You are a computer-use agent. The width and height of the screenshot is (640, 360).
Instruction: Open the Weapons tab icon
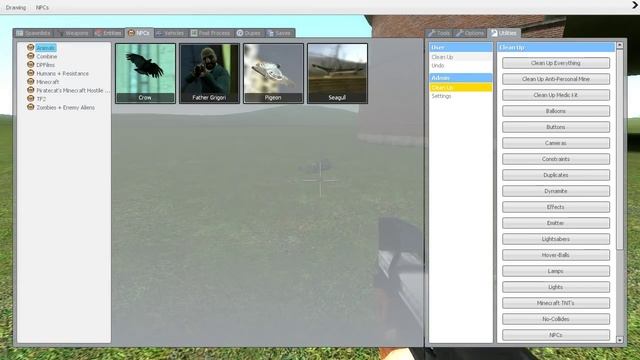(x=60, y=33)
